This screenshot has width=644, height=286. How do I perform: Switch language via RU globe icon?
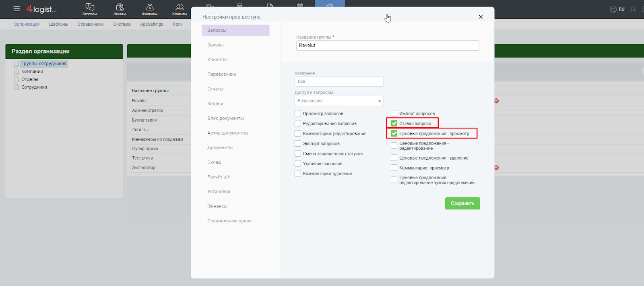coord(617,9)
